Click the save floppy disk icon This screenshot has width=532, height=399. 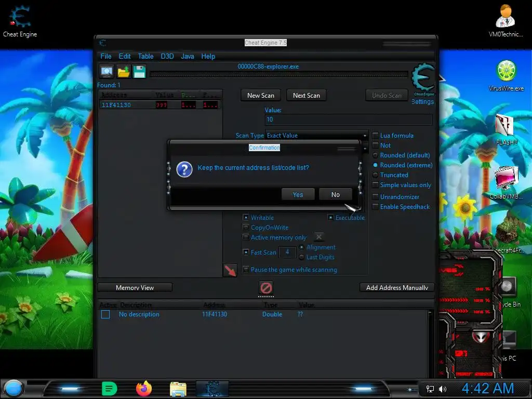point(139,72)
